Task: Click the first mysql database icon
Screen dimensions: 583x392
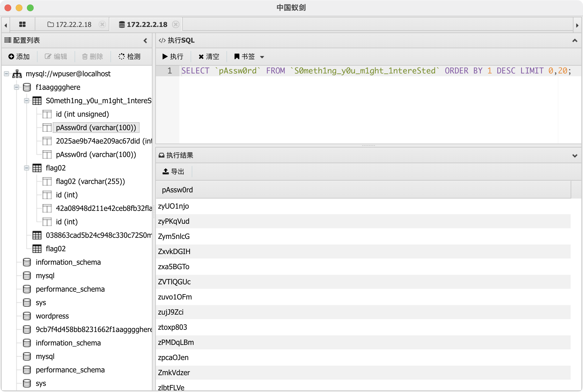Action: pos(27,276)
